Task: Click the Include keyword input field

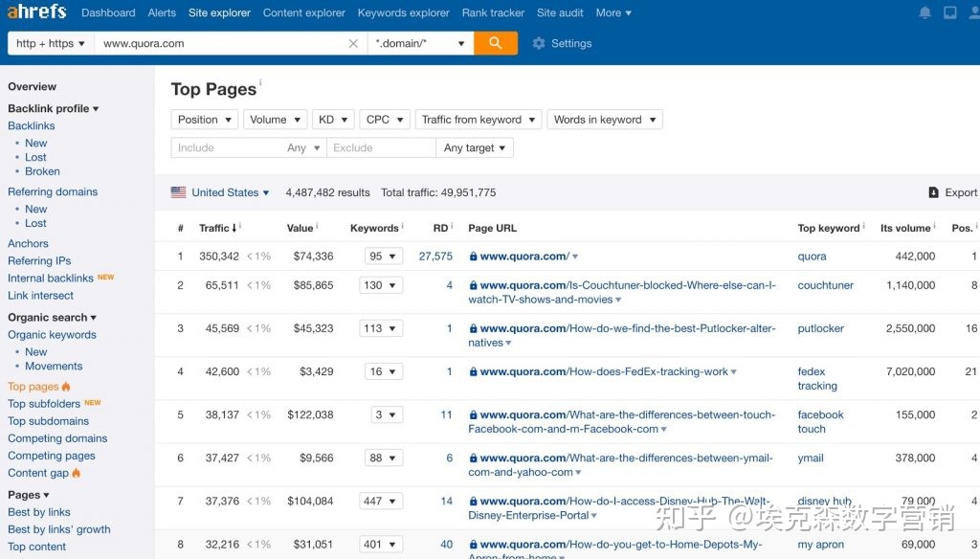Action: tap(227, 147)
